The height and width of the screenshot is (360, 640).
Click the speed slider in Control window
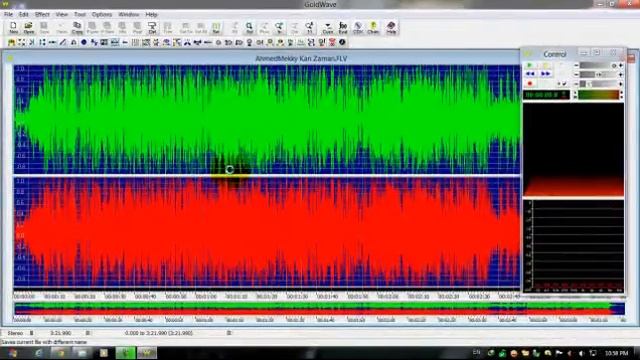pos(598,84)
